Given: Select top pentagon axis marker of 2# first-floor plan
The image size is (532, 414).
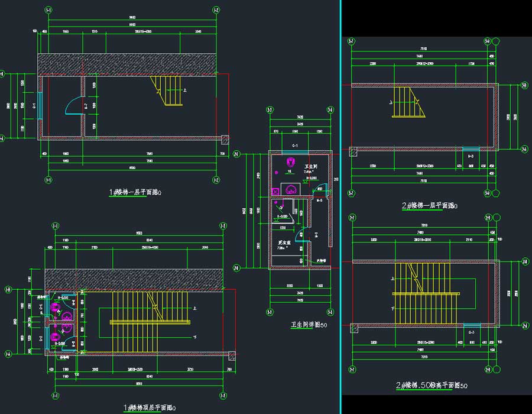Looking at the screenshot, I should [496, 41].
